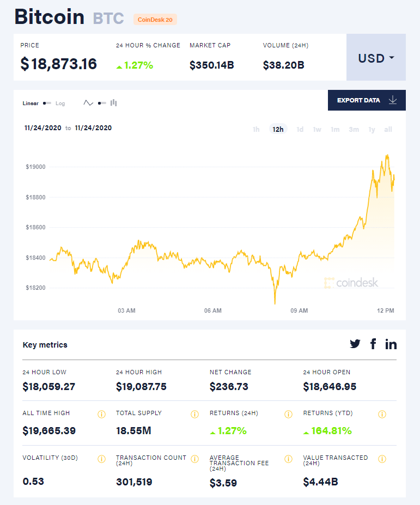This screenshot has height=505, width=420.
Task: Open the end date picker
Action: click(x=93, y=128)
